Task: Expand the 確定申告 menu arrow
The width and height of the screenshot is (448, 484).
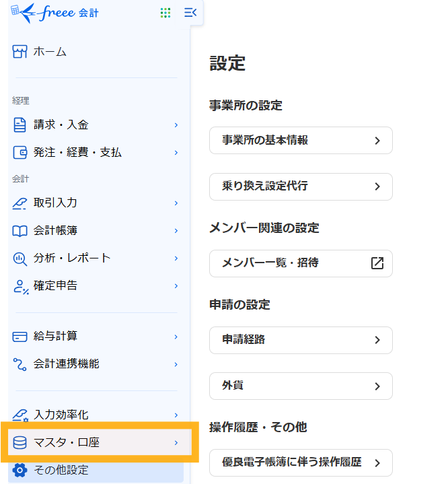Action: click(x=176, y=286)
